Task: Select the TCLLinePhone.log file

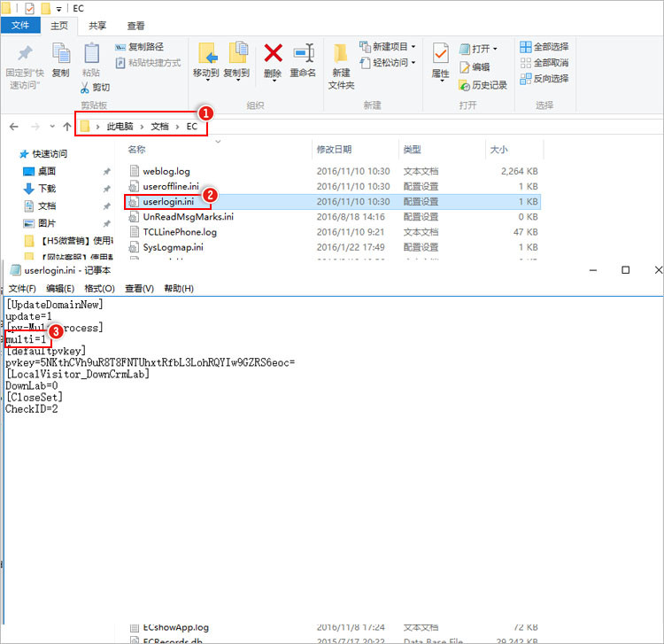Action: [x=180, y=232]
